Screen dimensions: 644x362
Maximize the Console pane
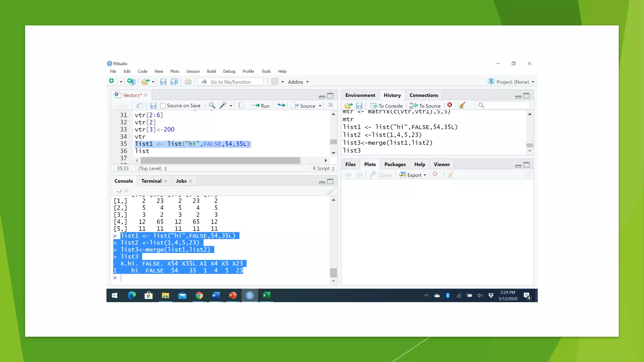(x=330, y=182)
